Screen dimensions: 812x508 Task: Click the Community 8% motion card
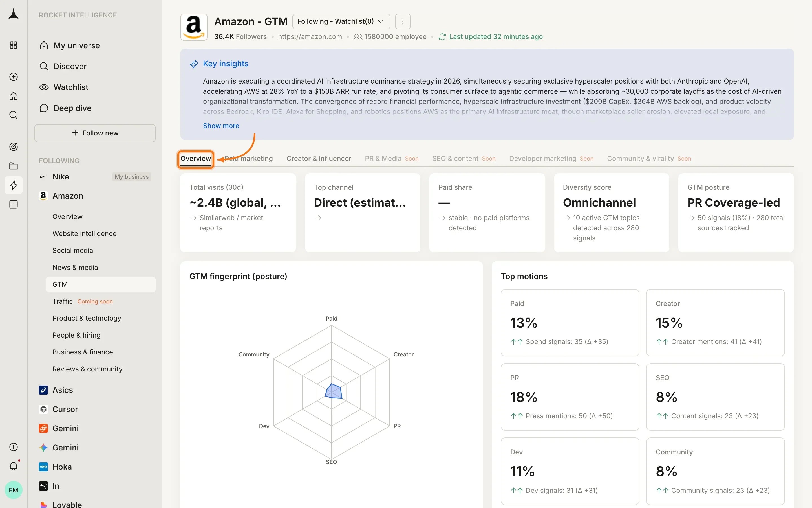715,471
